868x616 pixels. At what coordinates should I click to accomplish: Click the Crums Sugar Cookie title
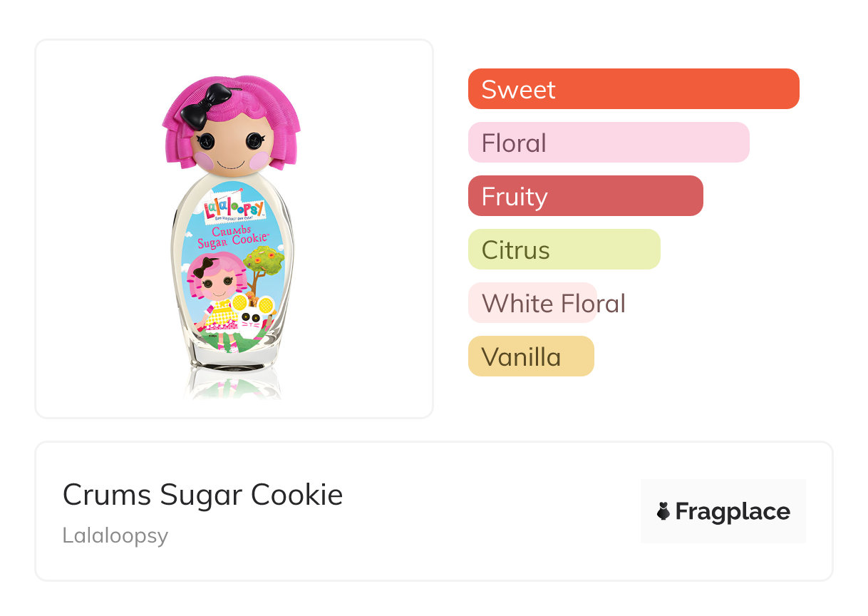[202, 495]
